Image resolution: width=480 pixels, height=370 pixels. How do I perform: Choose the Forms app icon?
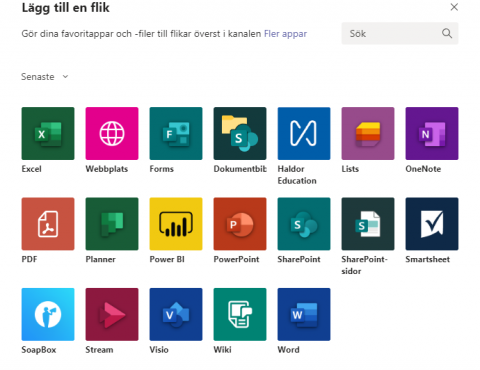pyautogui.click(x=176, y=133)
